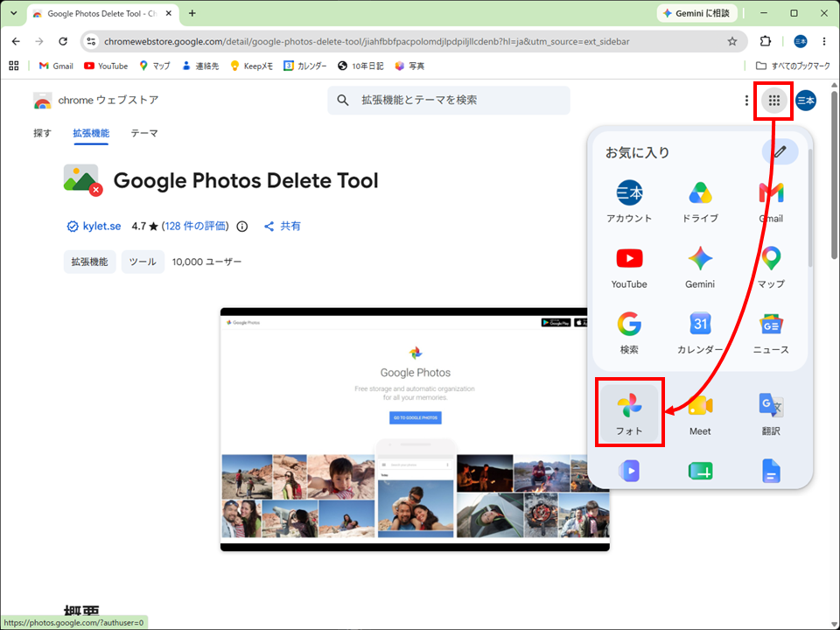Open a new browser tab
Screen dimensions: 840x630
pyautogui.click(x=192, y=13)
